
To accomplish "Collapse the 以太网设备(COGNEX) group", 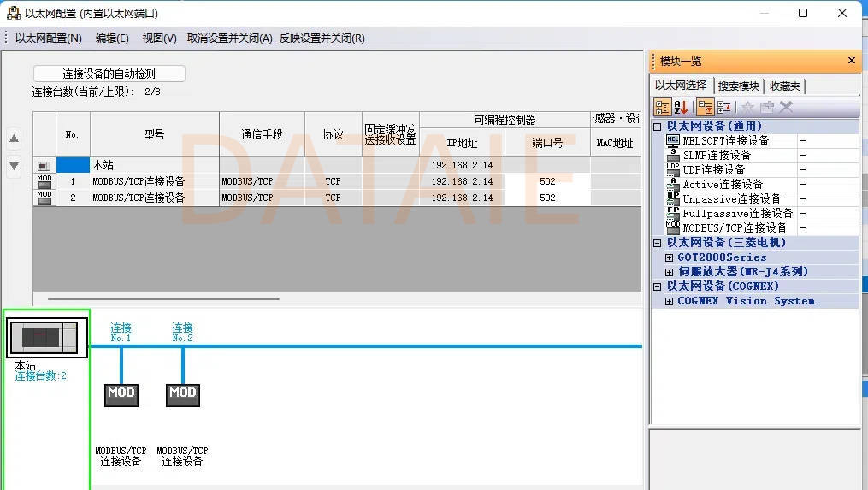I will click(657, 286).
